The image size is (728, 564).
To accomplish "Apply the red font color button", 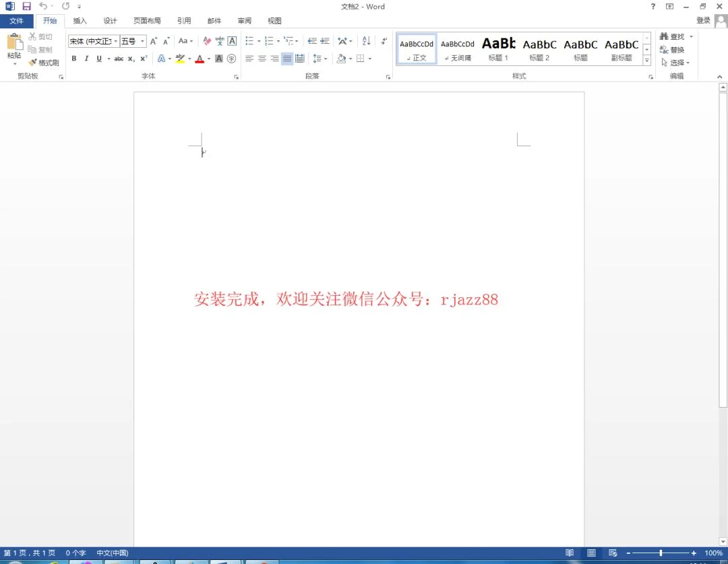I will (x=200, y=59).
